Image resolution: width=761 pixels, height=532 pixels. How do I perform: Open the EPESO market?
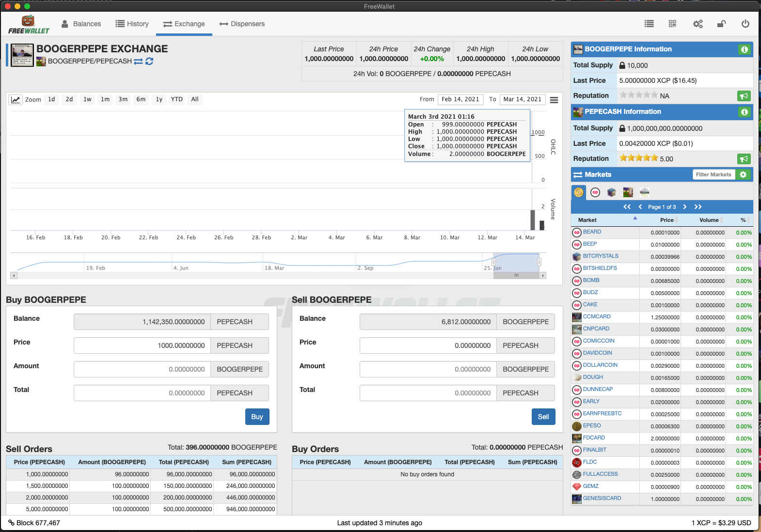592,425
